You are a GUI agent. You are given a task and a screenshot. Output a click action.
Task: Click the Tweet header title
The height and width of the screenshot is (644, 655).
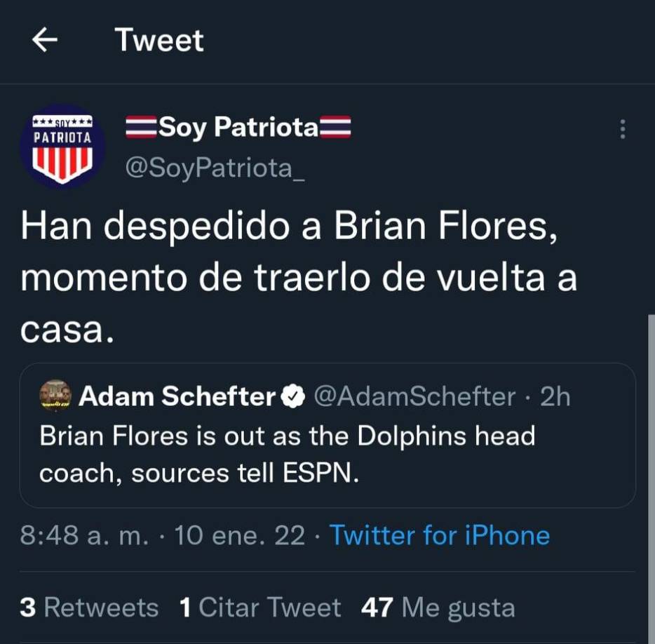pos(159,40)
